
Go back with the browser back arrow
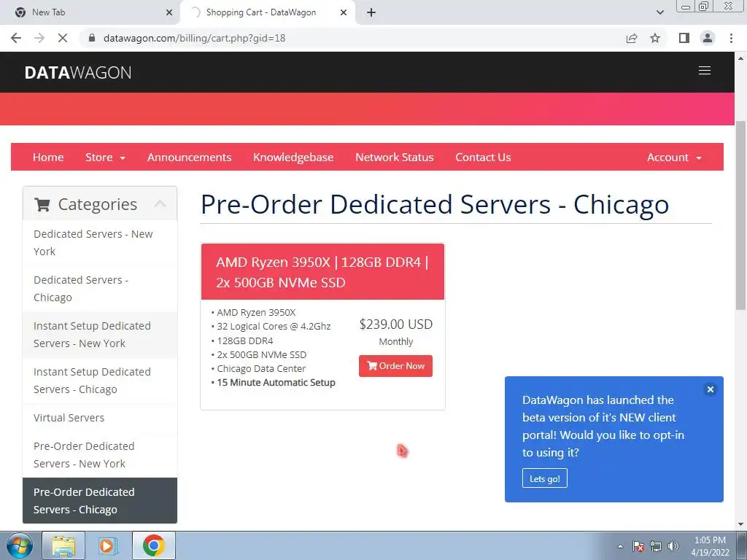[16, 38]
